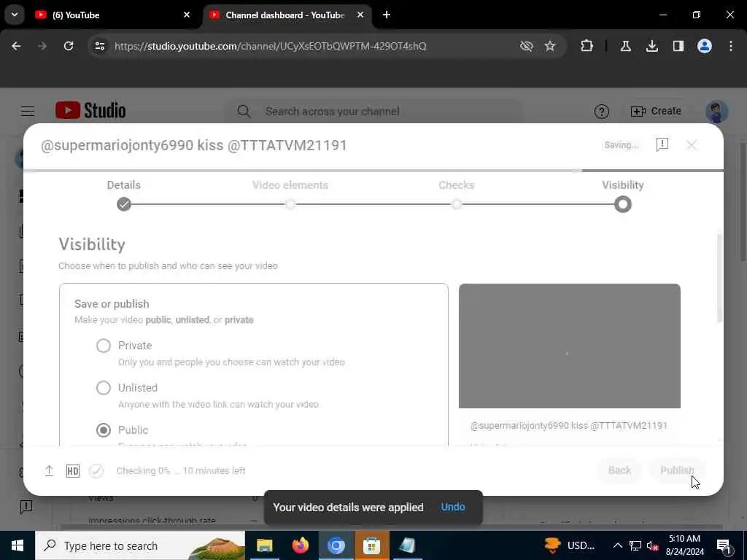Open a new browser tab
Screen dimensions: 747x560
[x=387, y=15]
